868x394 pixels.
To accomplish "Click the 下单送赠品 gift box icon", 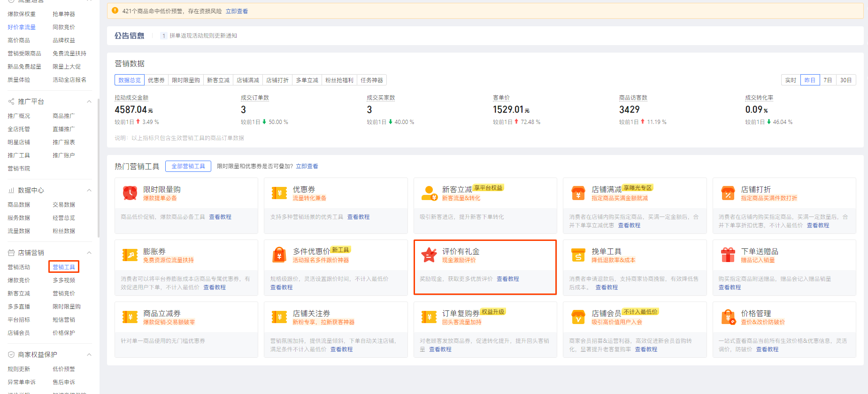I will click(728, 255).
